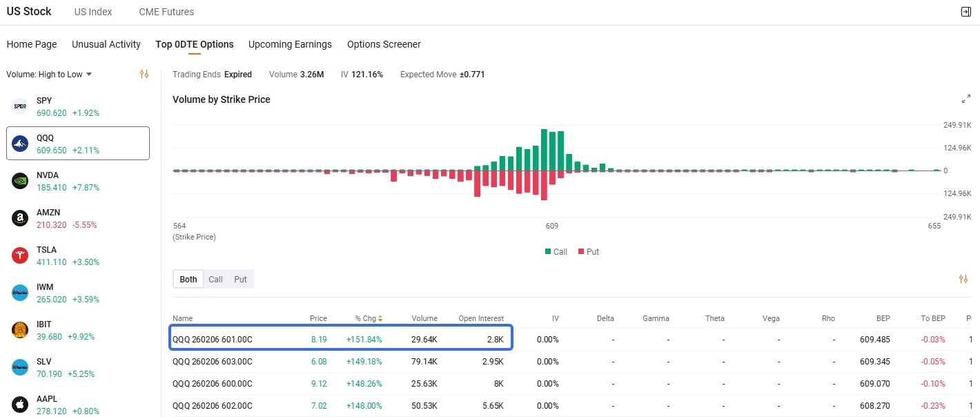This screenshot has width=980, height=417.
Task: Click the IV 121.16% stat
Action: 362,75
